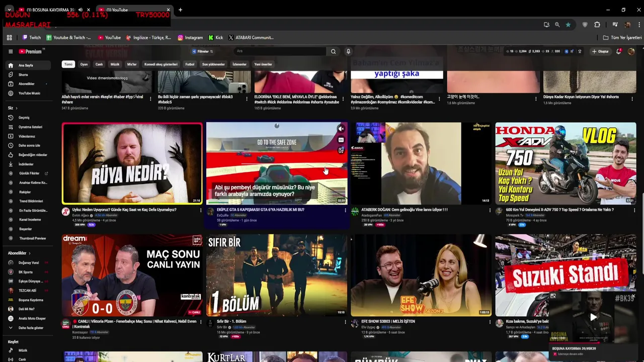Close the mini player

click(x=633, y=296)
